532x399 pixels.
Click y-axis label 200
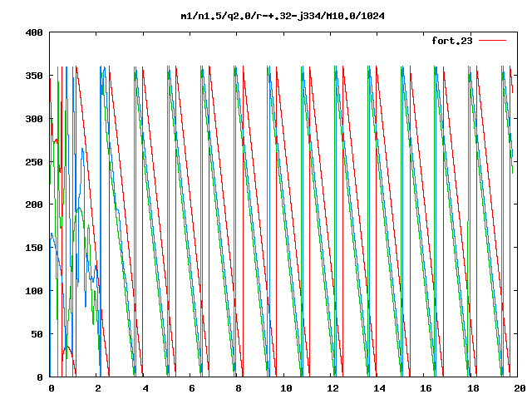coord(34,204)
